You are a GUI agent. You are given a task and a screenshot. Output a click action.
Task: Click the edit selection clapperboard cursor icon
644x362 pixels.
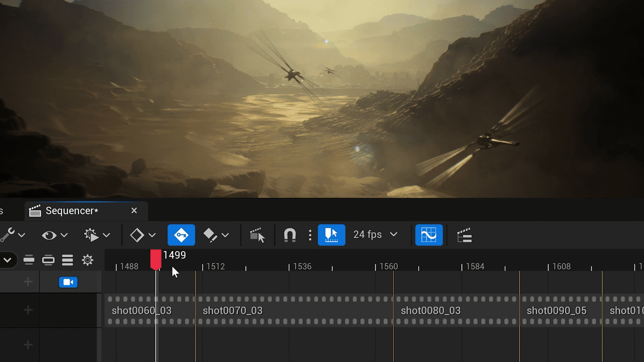tap(257, 235)
